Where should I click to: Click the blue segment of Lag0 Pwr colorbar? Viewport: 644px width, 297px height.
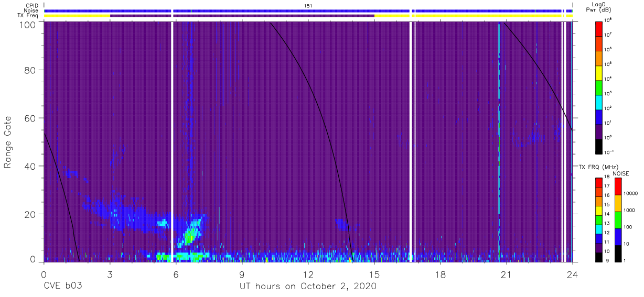point(598,117)
